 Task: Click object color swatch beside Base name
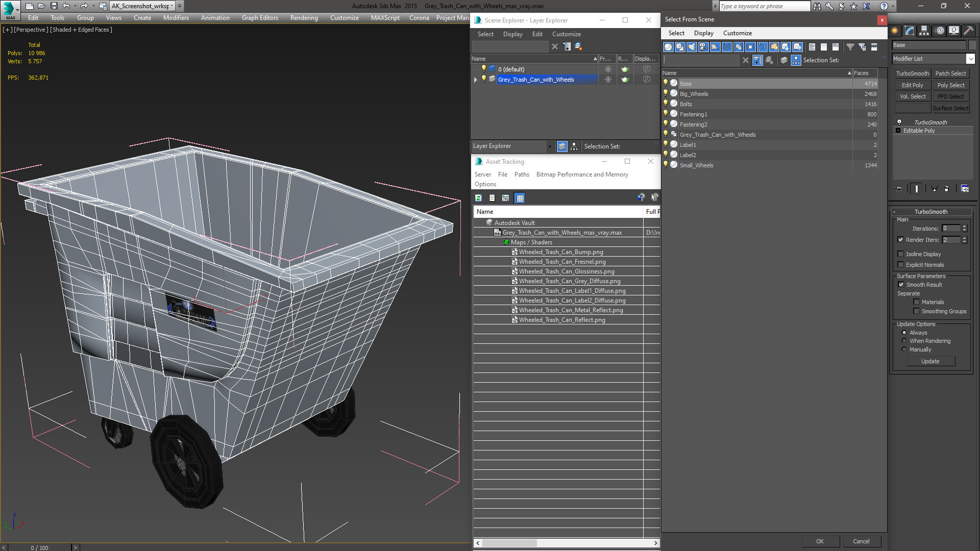pos(972,45)
